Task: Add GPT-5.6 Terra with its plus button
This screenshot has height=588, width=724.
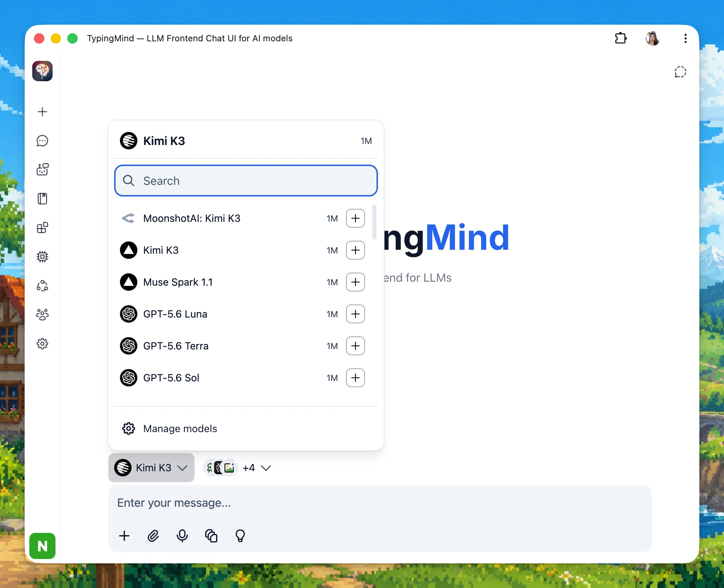Action: pos(355,346)
